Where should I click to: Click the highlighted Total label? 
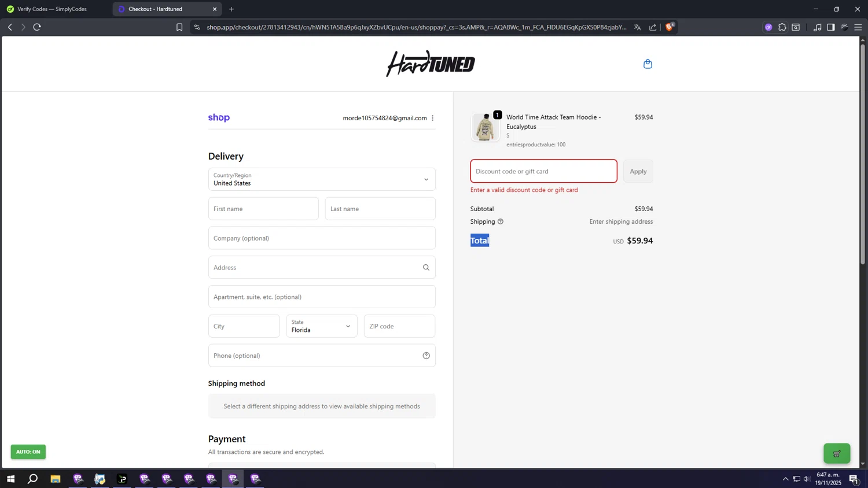point(480,241)
